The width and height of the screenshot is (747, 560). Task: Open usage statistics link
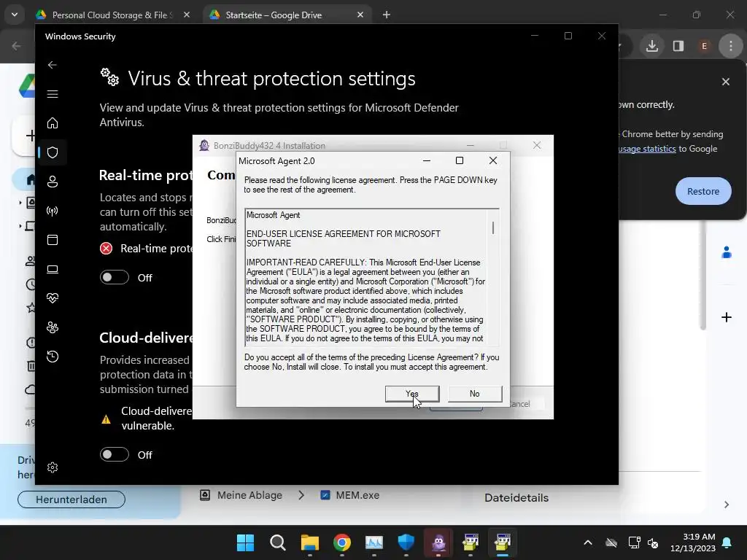coord(647,149)
